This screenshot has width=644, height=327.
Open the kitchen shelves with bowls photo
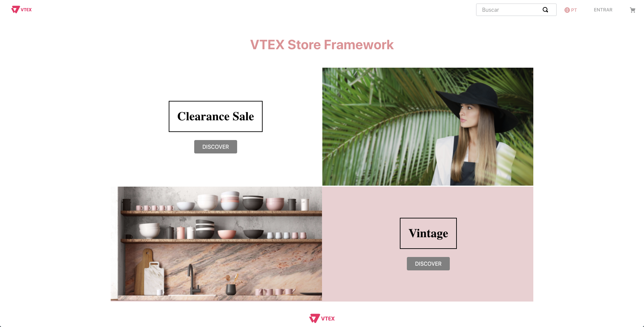point(216,244)
